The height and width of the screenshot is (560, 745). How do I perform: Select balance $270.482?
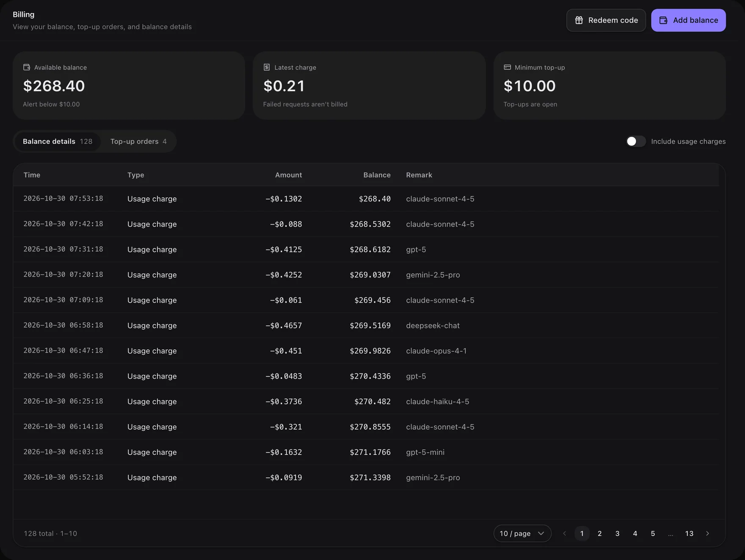372,402
